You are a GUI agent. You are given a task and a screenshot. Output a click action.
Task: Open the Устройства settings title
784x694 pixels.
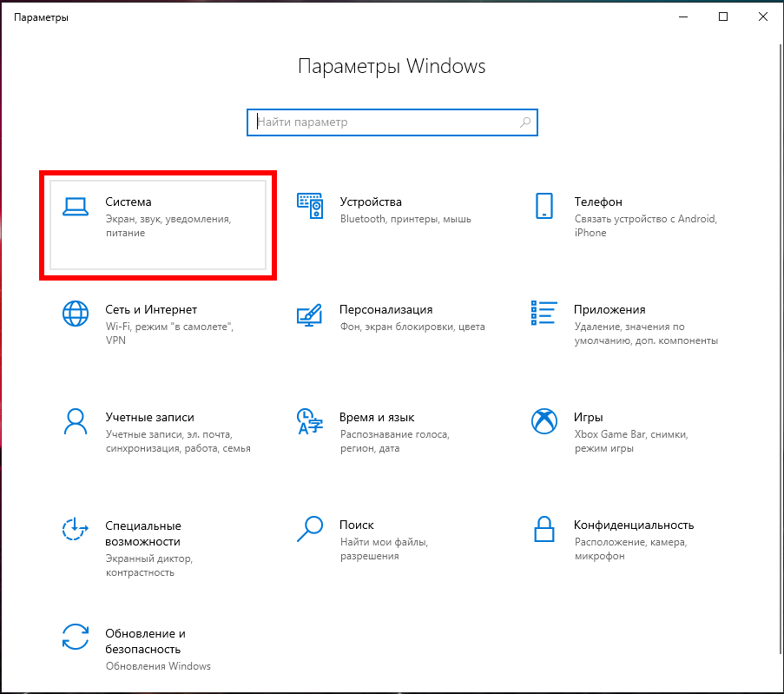pos(371,202)
